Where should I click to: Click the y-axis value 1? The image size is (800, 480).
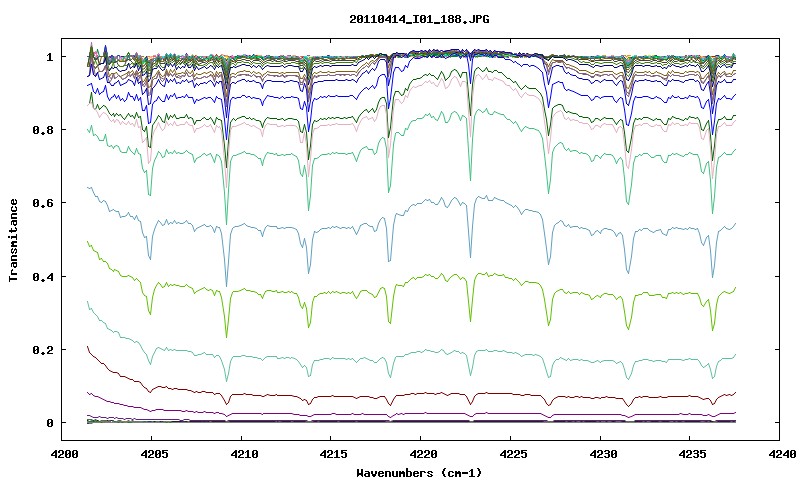coord(50,57)
